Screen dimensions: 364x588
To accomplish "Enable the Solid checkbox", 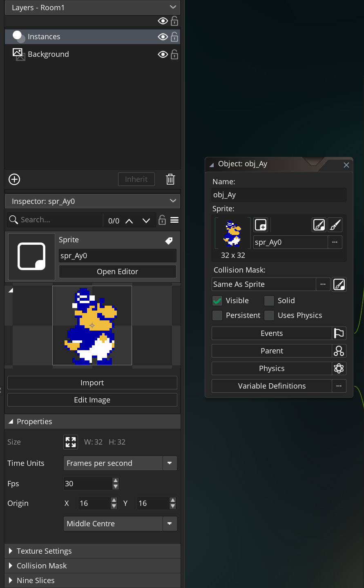I will (269, 301).
